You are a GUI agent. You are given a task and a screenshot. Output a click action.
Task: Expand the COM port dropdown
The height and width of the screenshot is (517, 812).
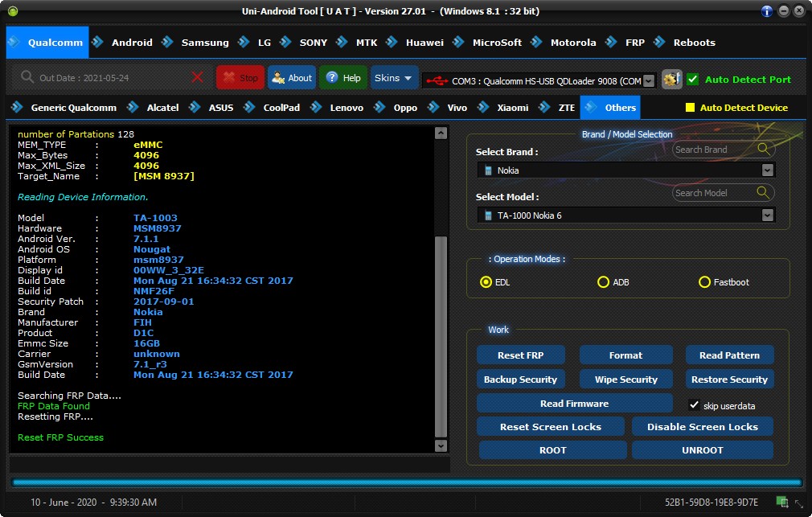(648, 81)
